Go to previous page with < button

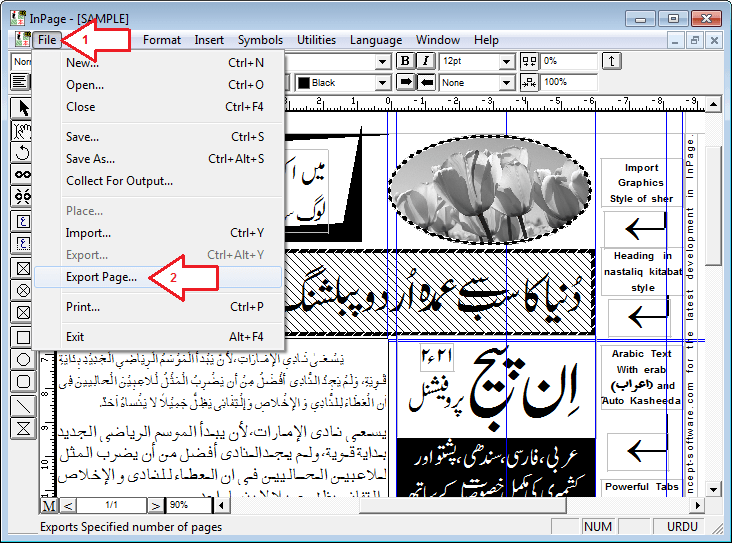coord(68,506)
